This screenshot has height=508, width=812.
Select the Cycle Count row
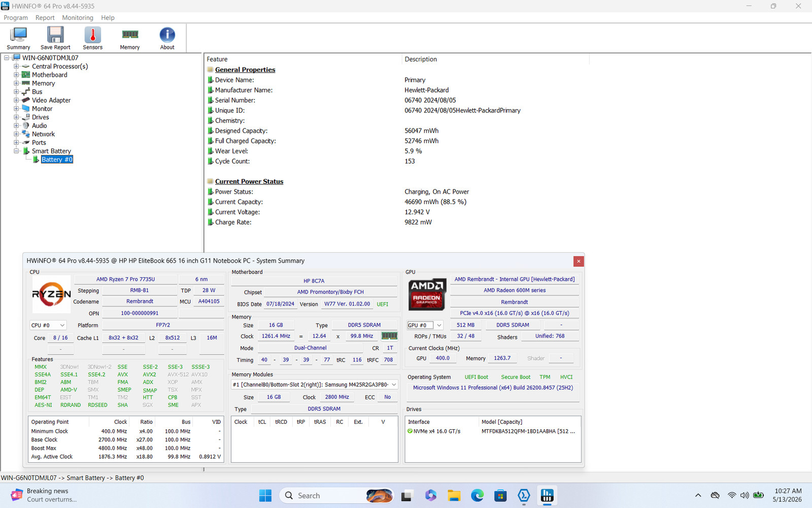coord(396,161)
